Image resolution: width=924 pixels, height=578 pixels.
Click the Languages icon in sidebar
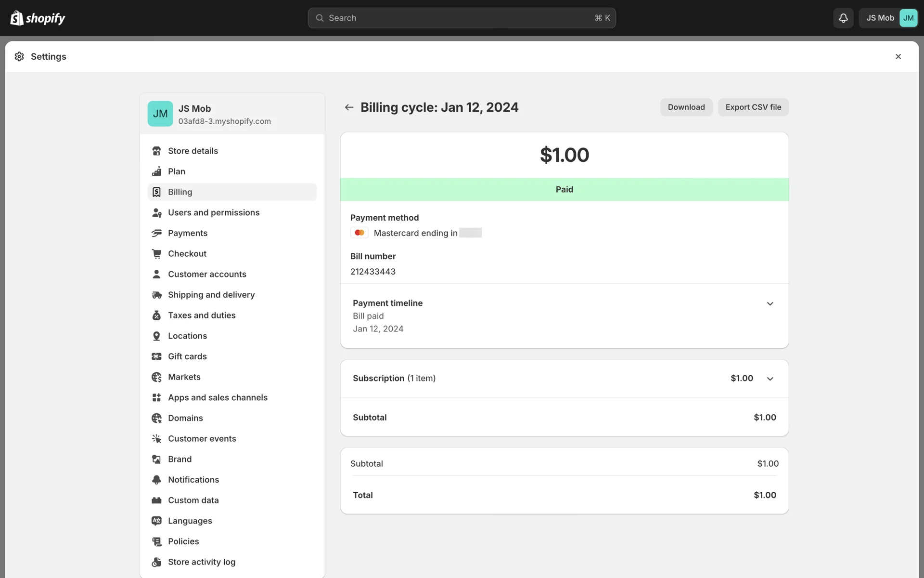point(156,521)
